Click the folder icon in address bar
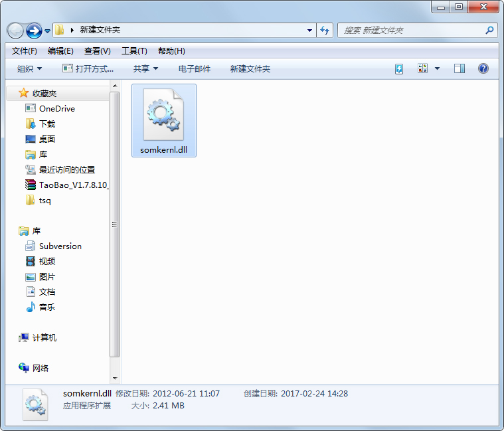 (60, 30)
